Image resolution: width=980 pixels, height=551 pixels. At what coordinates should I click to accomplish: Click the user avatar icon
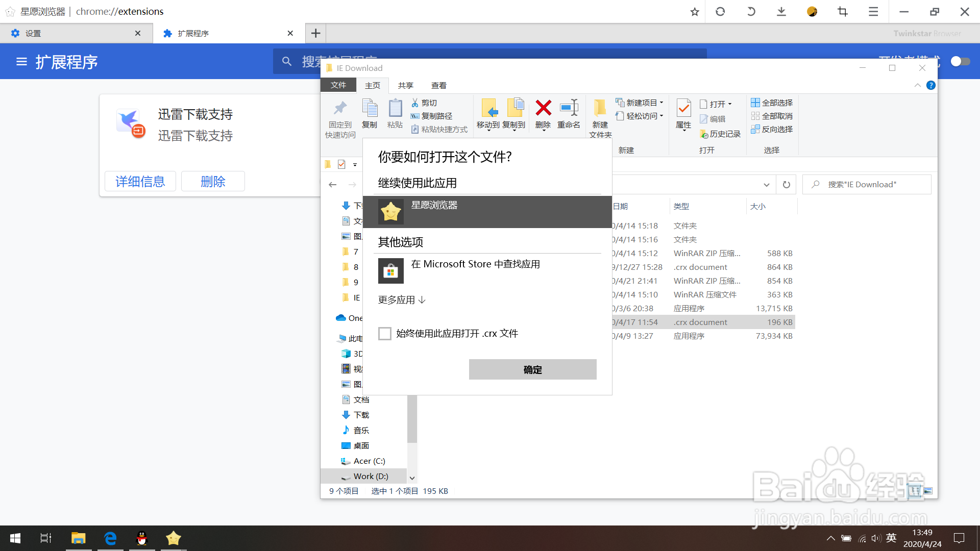point(812,11)
